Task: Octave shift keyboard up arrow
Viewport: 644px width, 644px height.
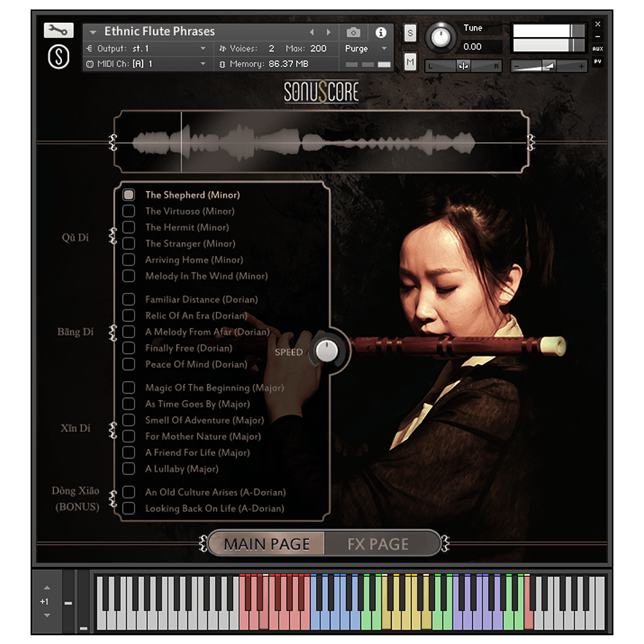Action: [x=47, y=588]
